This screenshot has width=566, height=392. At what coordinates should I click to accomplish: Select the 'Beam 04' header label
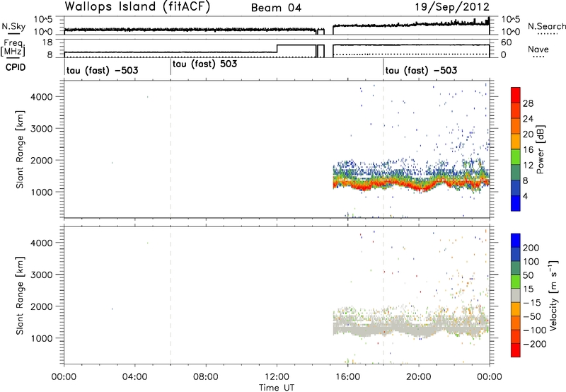click(276, 8)
